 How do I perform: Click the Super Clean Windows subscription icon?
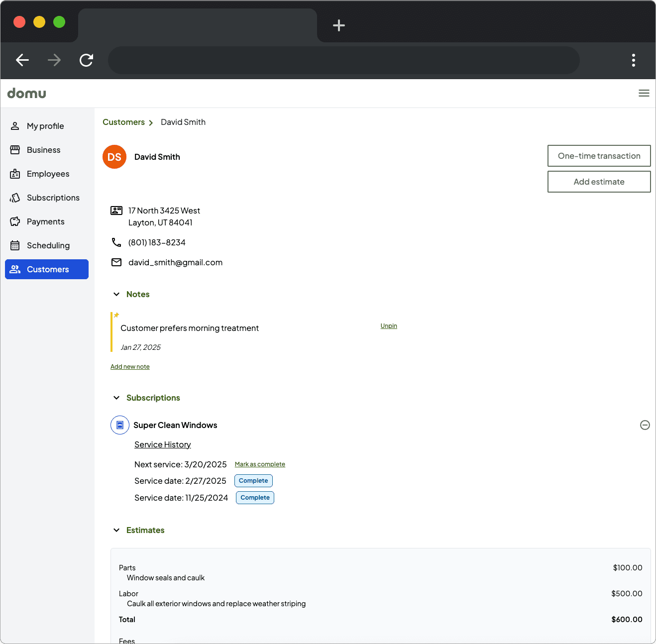(120, 425)
